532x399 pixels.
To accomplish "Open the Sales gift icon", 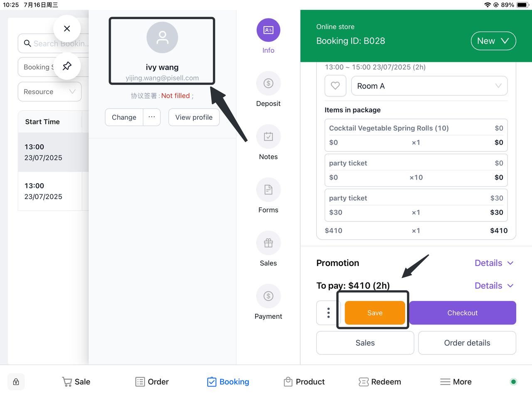I will click(x=268, y=243).
